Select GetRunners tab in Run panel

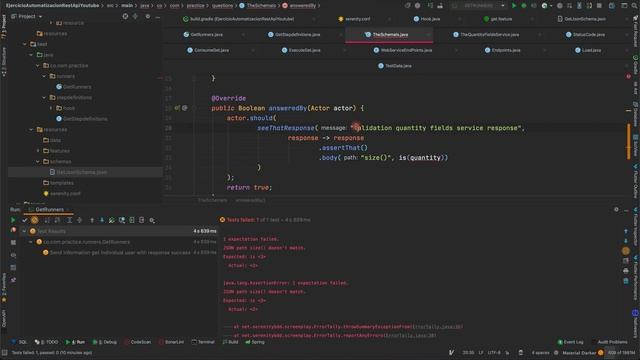(x=49, y=210)
